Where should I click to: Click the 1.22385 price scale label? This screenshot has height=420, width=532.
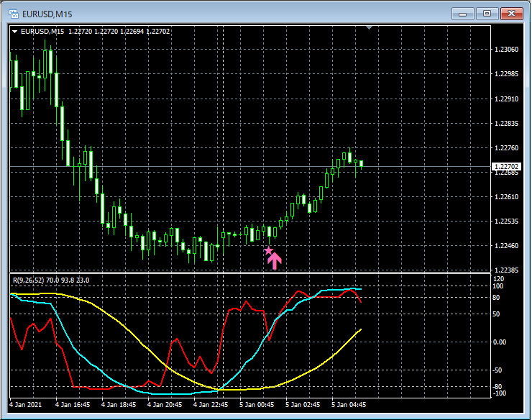point(508,270)
